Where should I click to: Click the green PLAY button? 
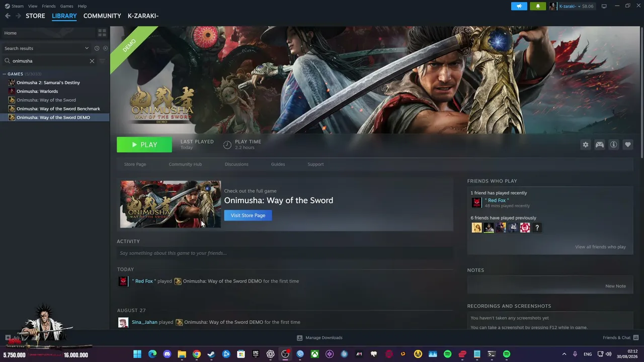(144, 145)
